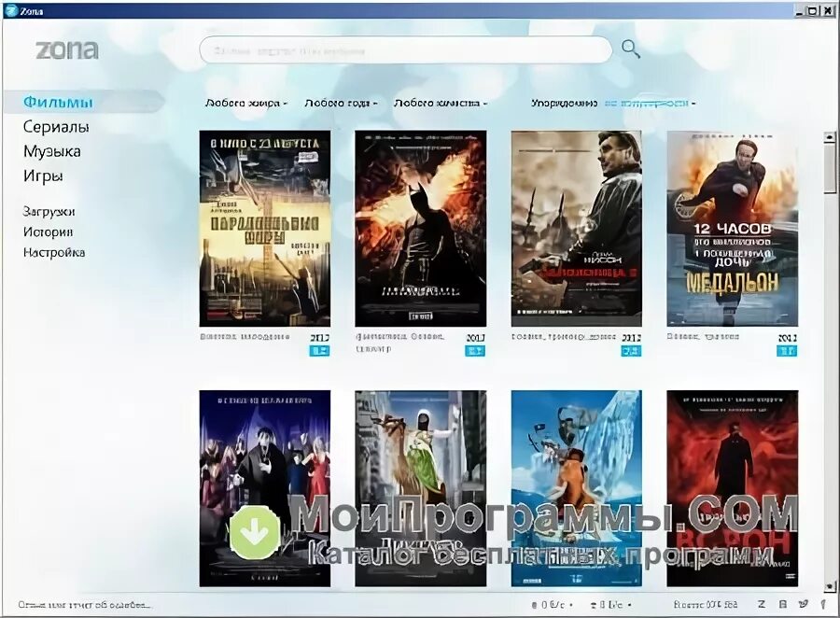Click the scrollbar up arrow
The width and height of the screenshot is (840, 618).
[830, 137]
